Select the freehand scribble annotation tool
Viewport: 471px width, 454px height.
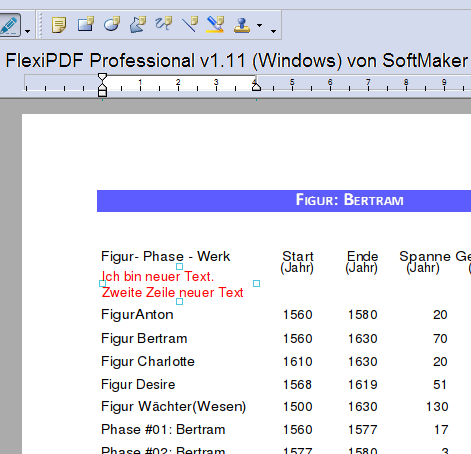[164, 24]
